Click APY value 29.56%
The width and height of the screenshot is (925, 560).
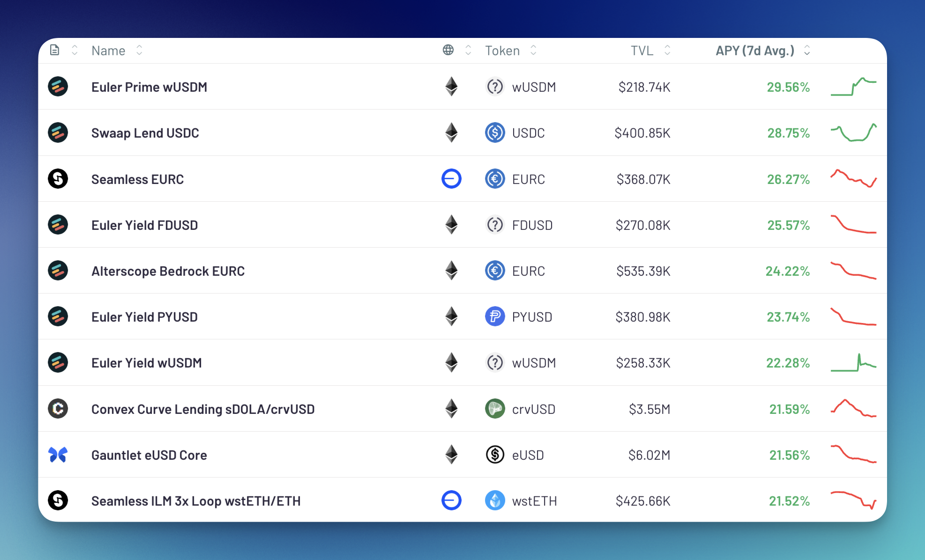coord(788,87)
